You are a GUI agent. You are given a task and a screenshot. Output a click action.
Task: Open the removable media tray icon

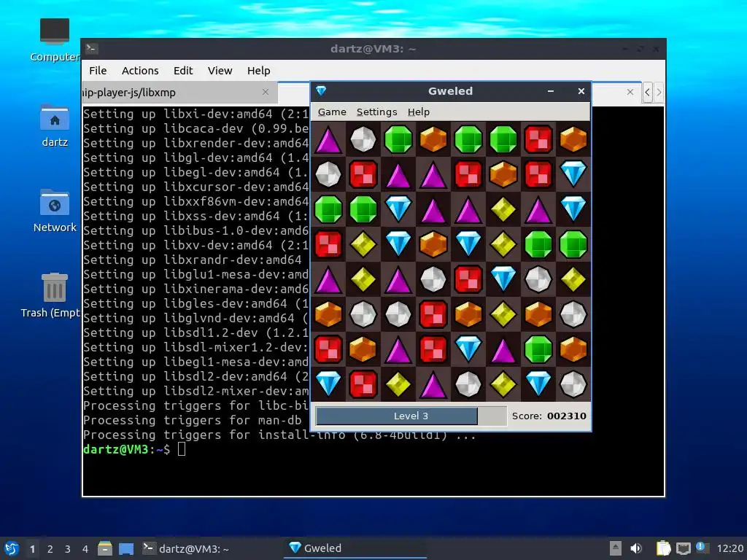[x=616, y=548]
